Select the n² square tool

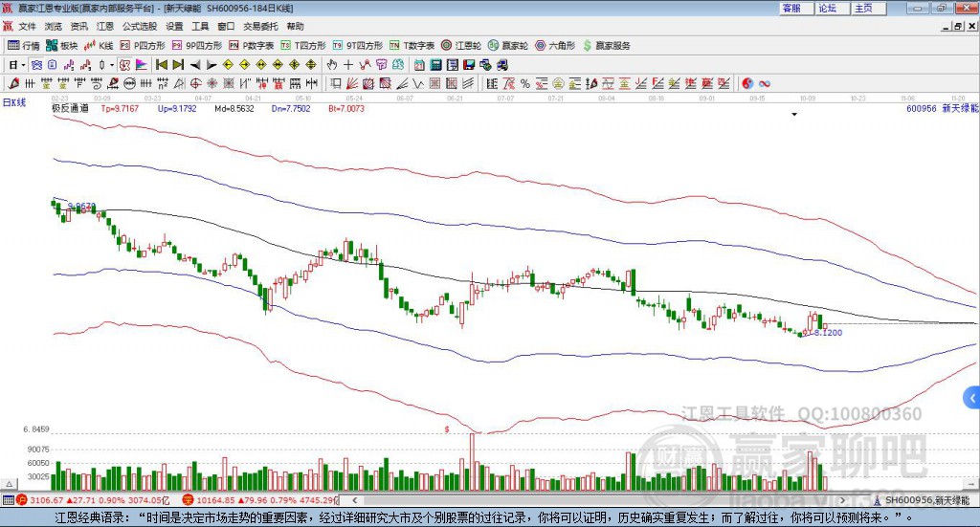coord(163,83)
